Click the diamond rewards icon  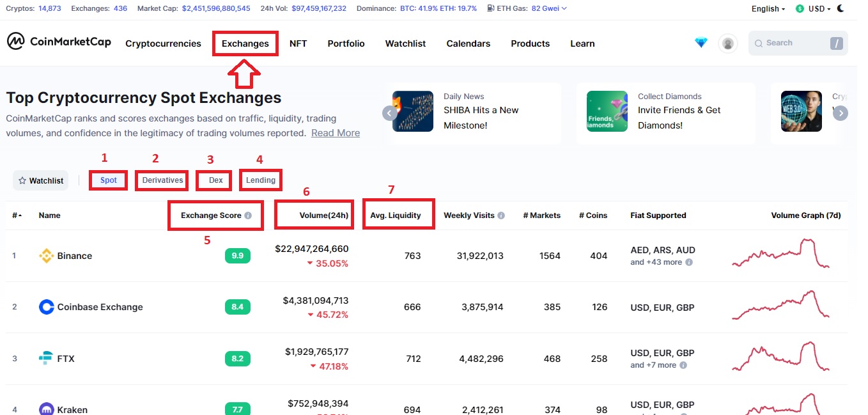click(701, 43)
